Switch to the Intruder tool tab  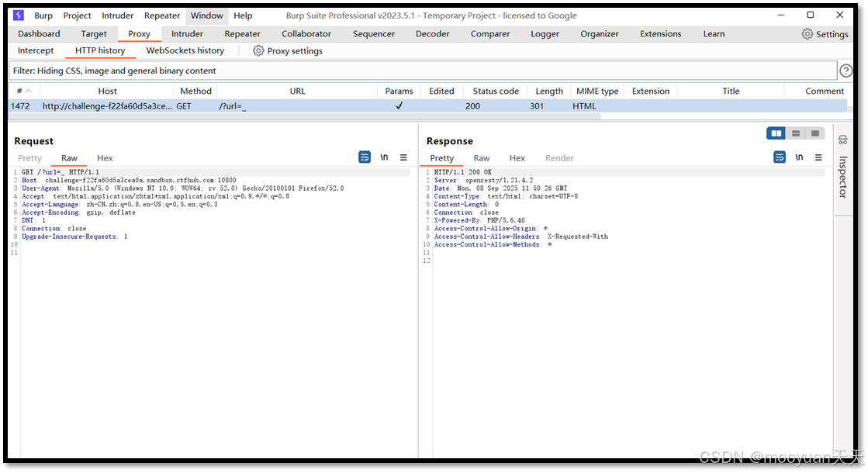point(187,34)
